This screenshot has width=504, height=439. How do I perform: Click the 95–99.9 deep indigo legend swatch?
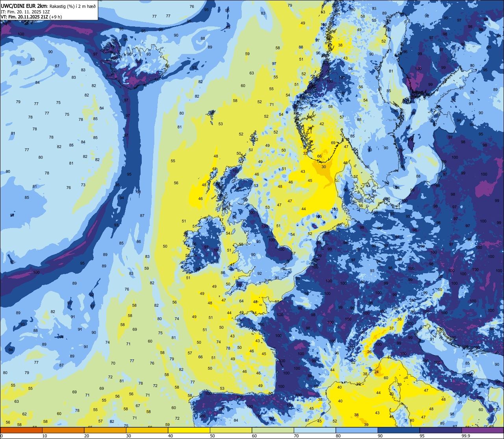(x=441, y=430)
